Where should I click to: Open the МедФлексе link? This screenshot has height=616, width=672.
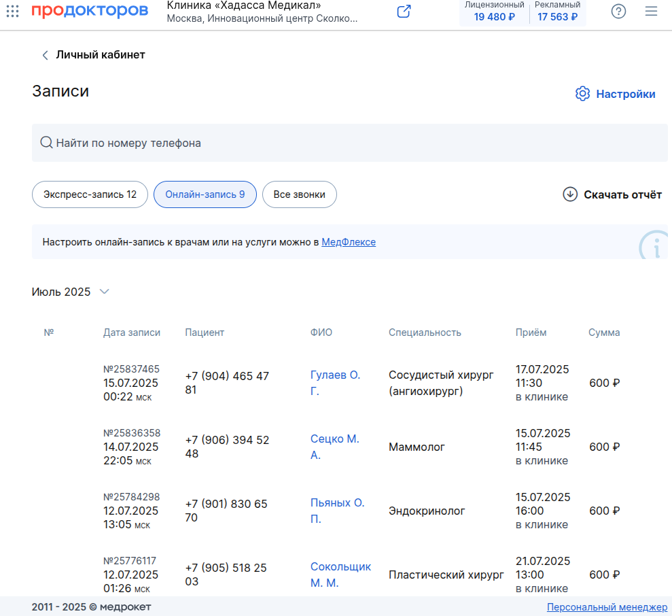[349, 242]
